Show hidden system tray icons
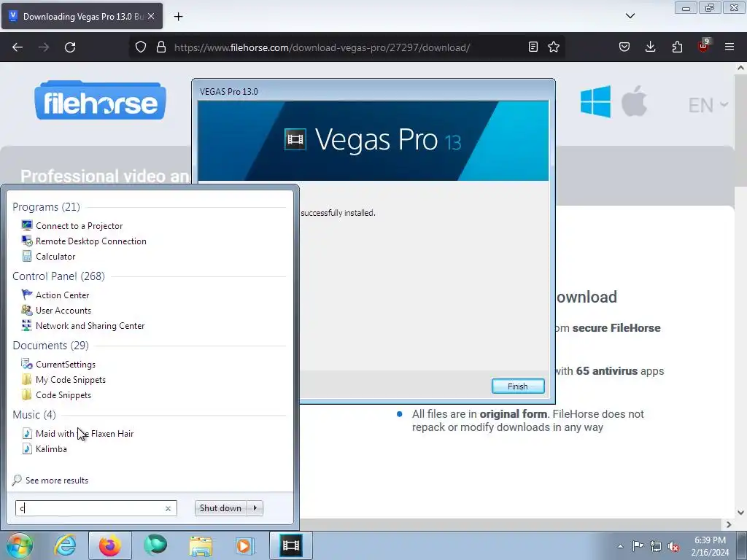The width and height of the screenshot is (747, 560). (x=620, y=546)
